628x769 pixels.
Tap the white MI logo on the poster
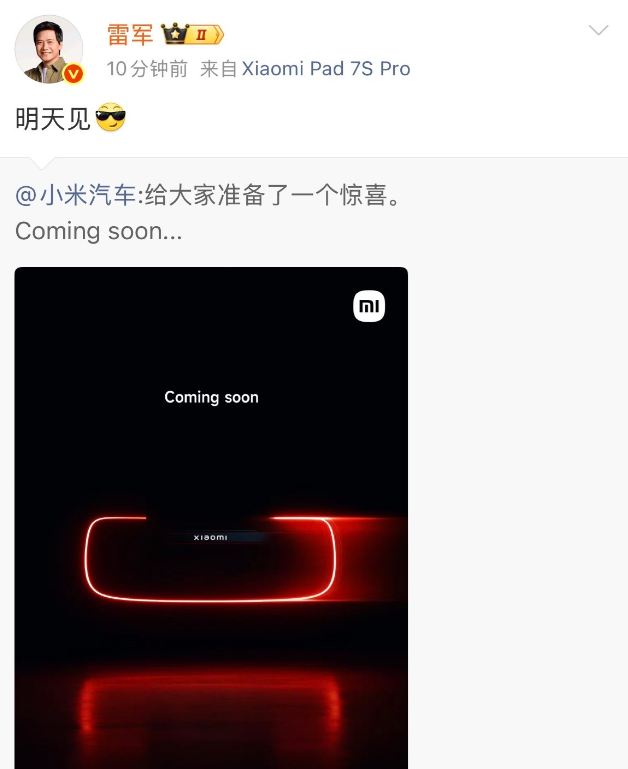369,307
